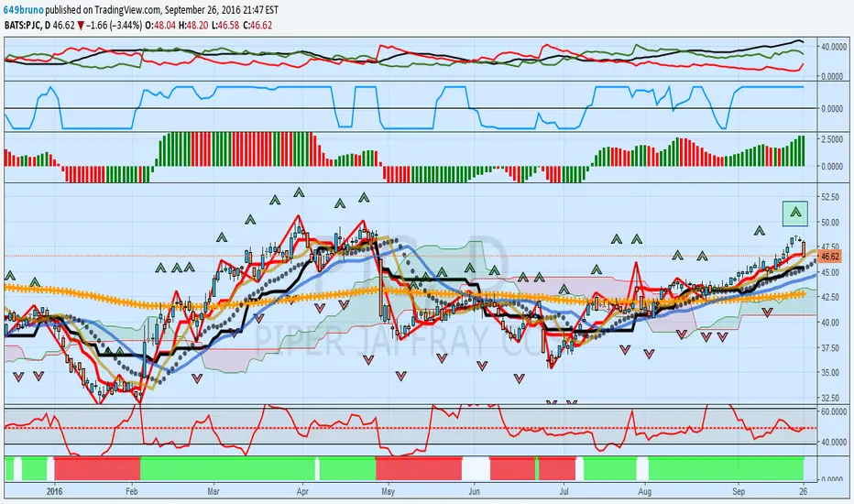Click the 32.50 price axis label
The height and width of the screenshot is (504, 854).
[x=830, y=399]
